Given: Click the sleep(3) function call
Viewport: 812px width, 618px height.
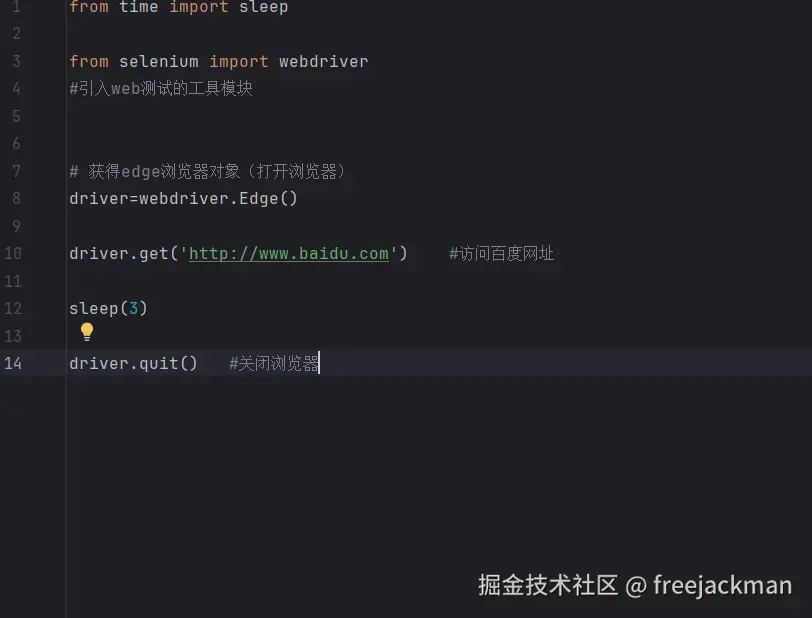Looking at the screenshot, I should (108, 308).
